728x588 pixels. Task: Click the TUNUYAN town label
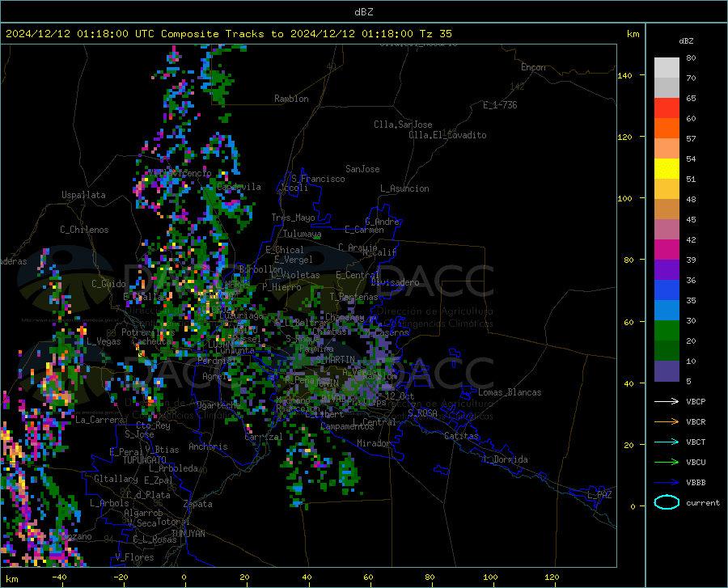188,534
